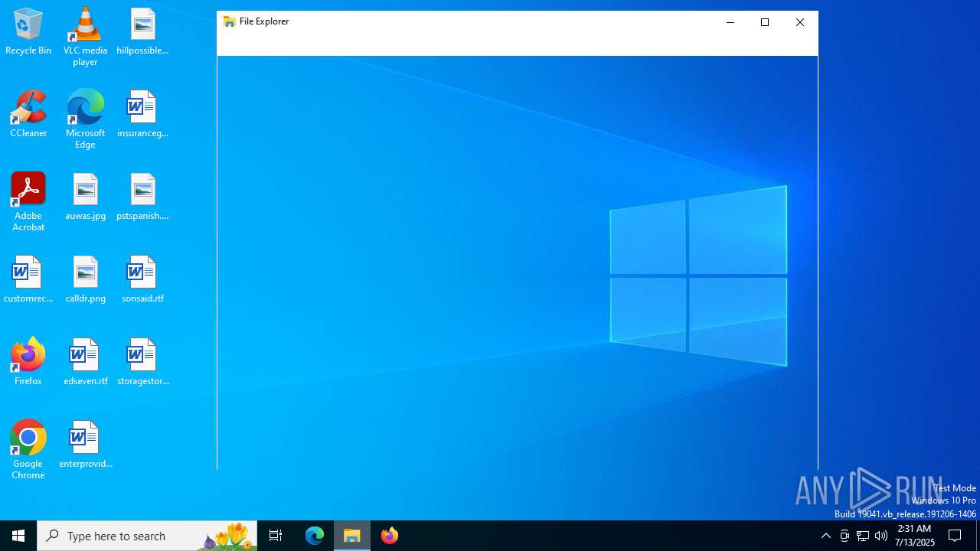Open the Action Center notifications icon
The height and width of the screenshot is (551, 980).
(x=955, y=536)
